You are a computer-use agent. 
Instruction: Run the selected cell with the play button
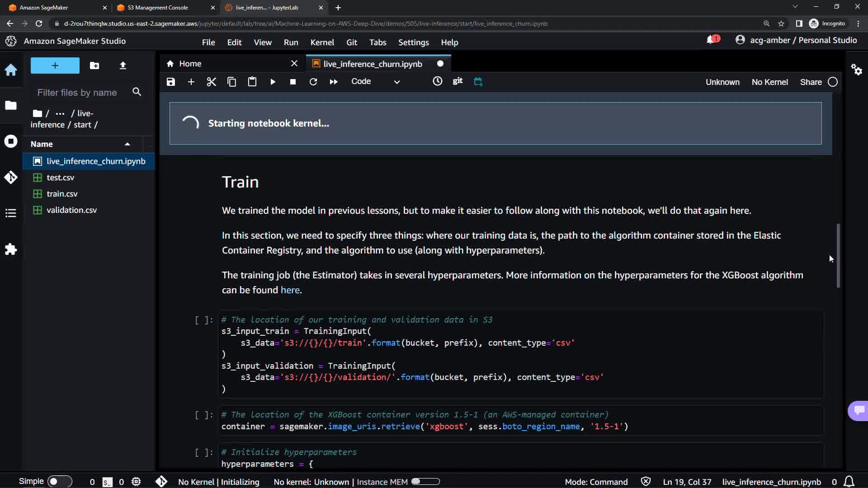(x=273, y=82)
